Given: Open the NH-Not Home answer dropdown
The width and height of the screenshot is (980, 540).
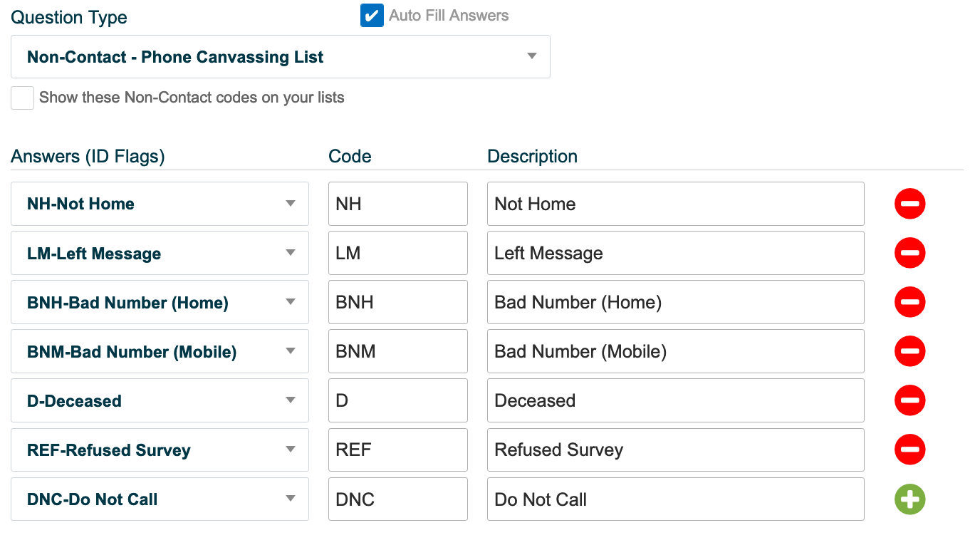Looking at the screenshot, I should pyautogui.click(x=160, y=204).
